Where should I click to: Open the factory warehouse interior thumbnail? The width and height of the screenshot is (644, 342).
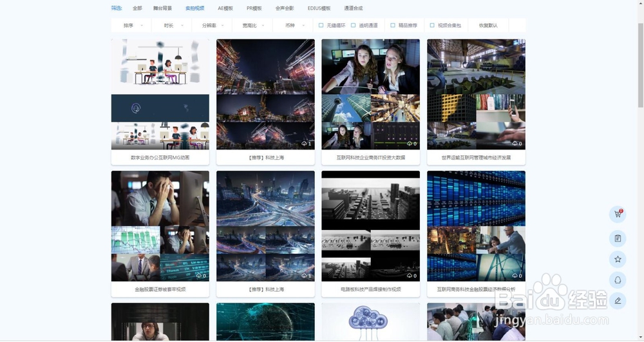click(476, 95)
